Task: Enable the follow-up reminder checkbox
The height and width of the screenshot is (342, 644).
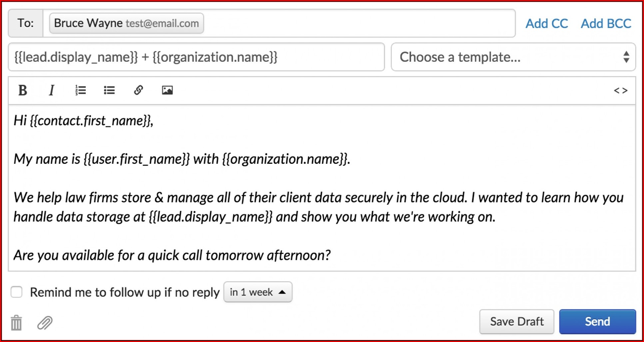Action: tap(16, 292)
